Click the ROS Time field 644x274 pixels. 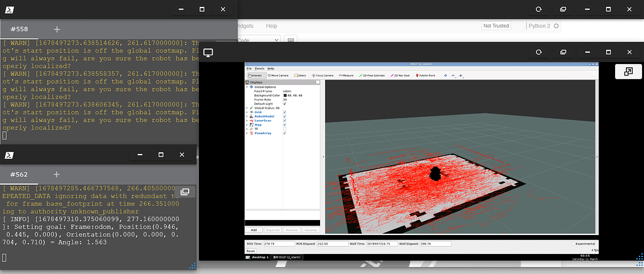[x=279, y=244]
